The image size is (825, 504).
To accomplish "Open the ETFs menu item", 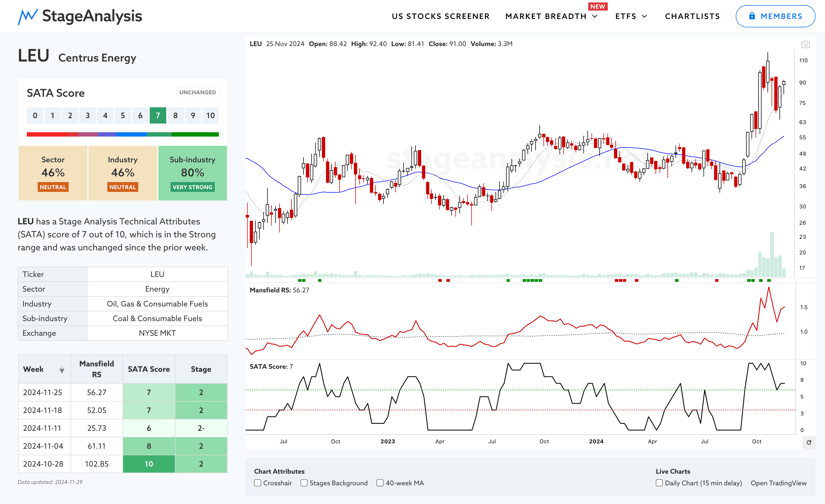I will (625, 16).
